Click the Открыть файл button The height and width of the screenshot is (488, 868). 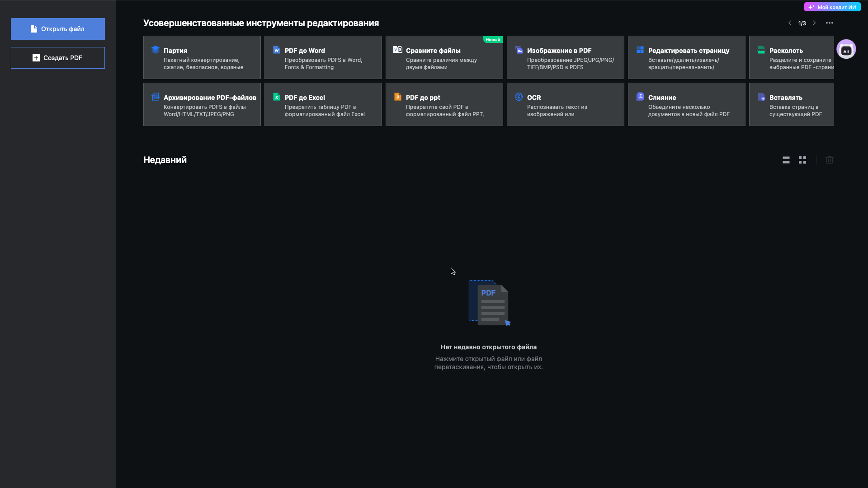(x=58, y=29)
